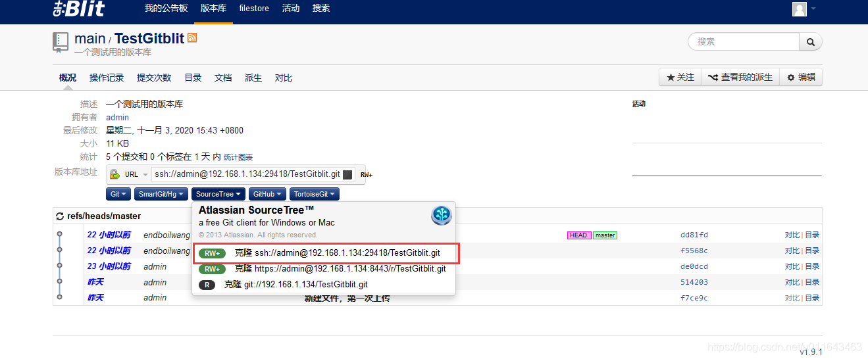The width and height of the screenshot is (868, 359).
Task: Open commit dd81fd
Action: tap(694, 235)
